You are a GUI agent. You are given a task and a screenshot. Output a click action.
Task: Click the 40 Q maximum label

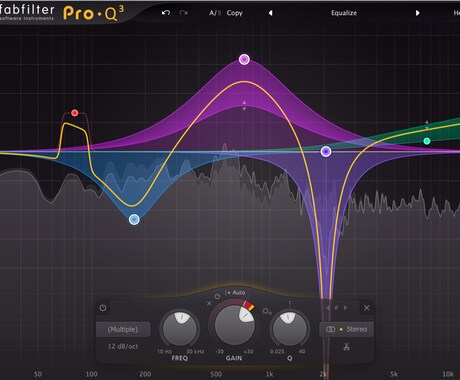[x=302, y=351]
